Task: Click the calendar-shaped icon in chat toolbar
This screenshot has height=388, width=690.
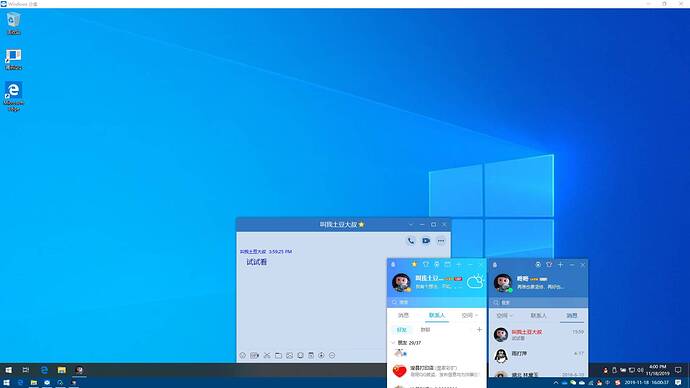Action: (311, 355)
